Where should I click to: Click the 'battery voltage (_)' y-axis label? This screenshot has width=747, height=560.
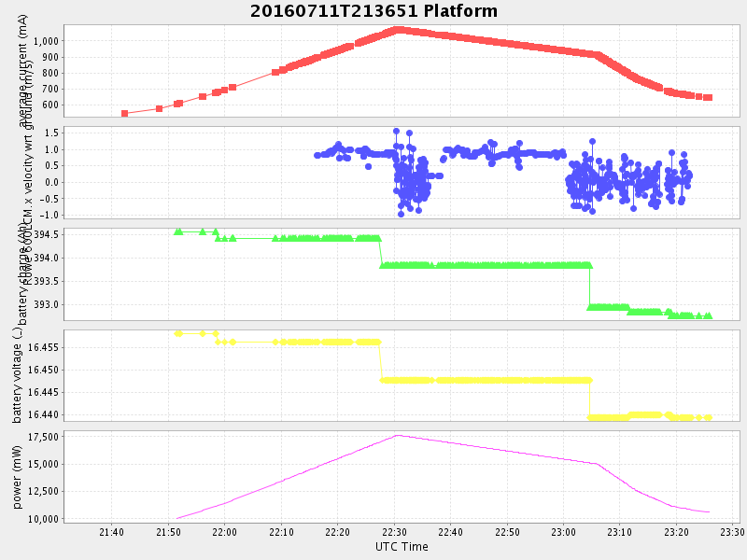18,375
